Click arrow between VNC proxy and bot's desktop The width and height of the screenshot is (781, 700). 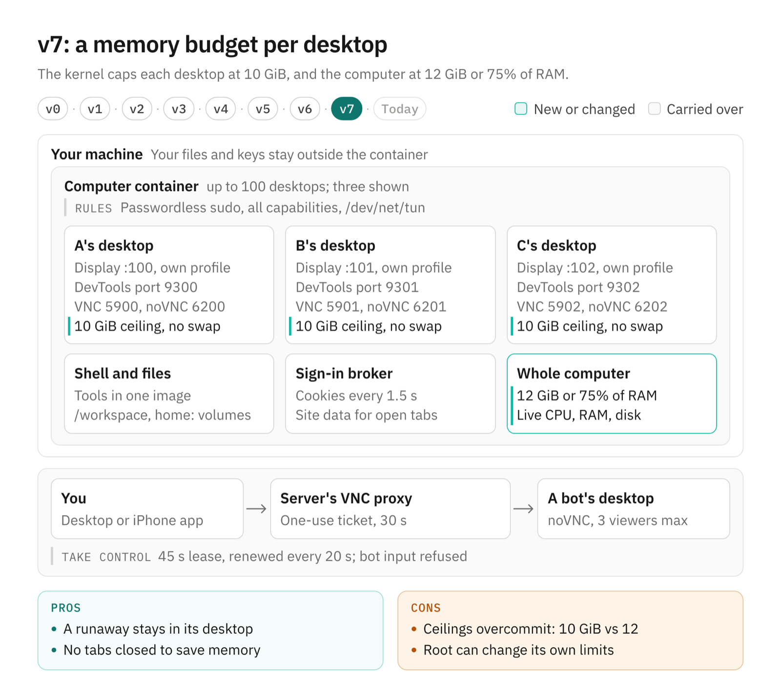(x=523, y=509)
